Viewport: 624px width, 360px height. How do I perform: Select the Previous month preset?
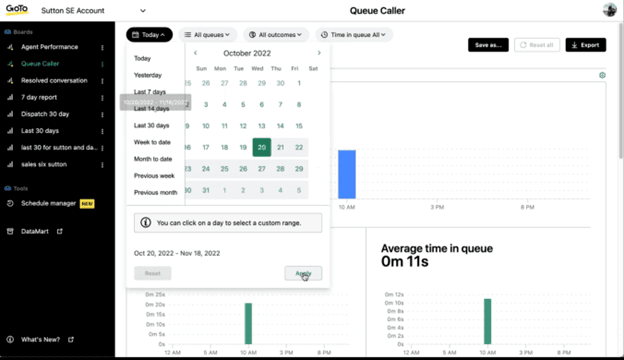click(x=155, y=192)
